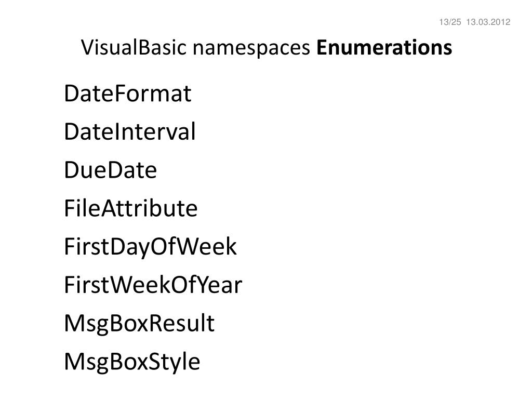
Task: Click the MsgBoxResult entry
Action: (139, 323)
